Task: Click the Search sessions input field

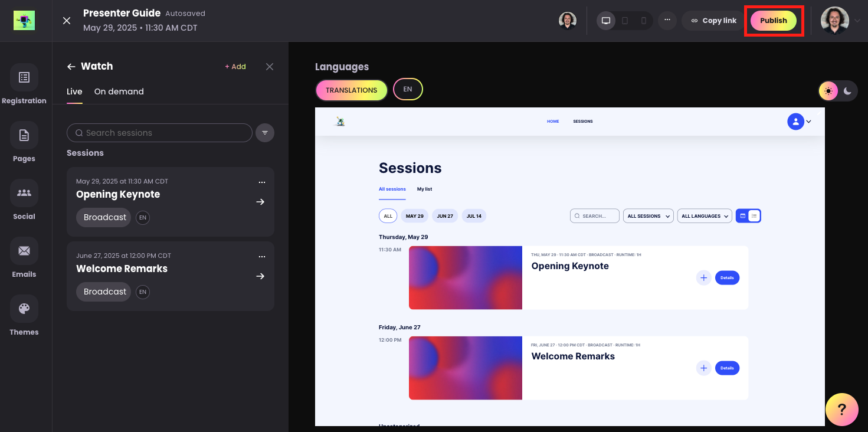Action: (x=159, y=133)
